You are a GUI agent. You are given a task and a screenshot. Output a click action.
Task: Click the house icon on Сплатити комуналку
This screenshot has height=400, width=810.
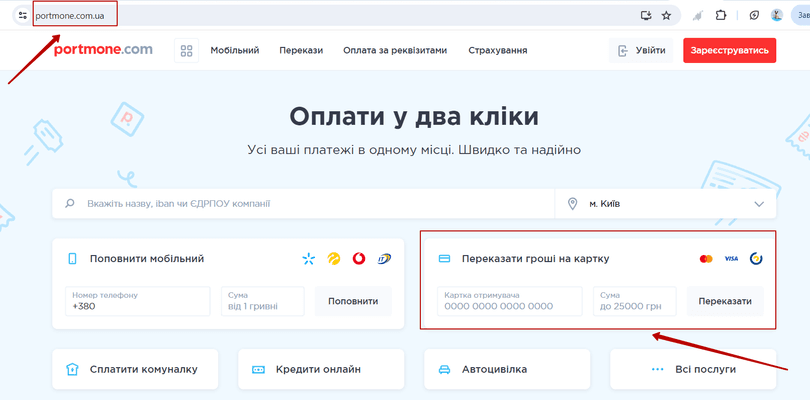coord(72,370)
